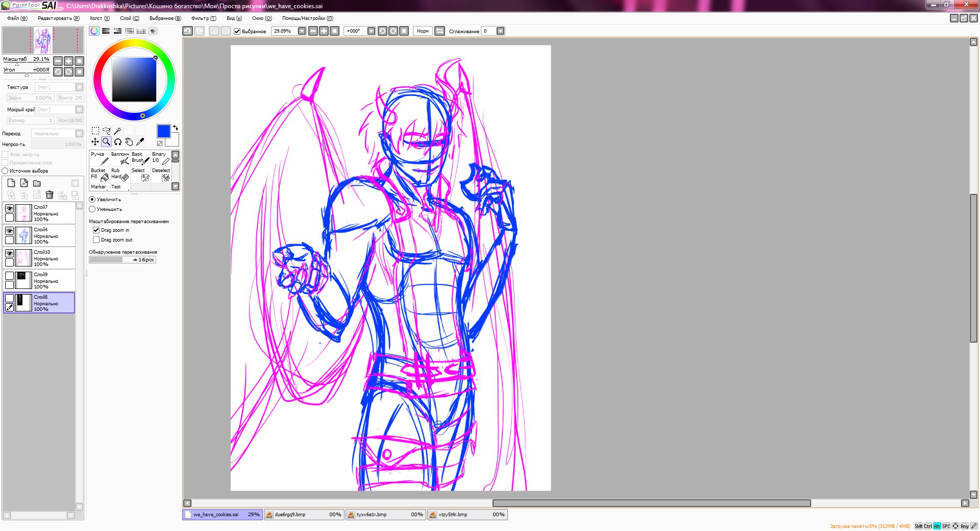The width and height of the screenshot is (980, 531).
Task: Select the Уменьшить radio option
Action: coord(92,209)
